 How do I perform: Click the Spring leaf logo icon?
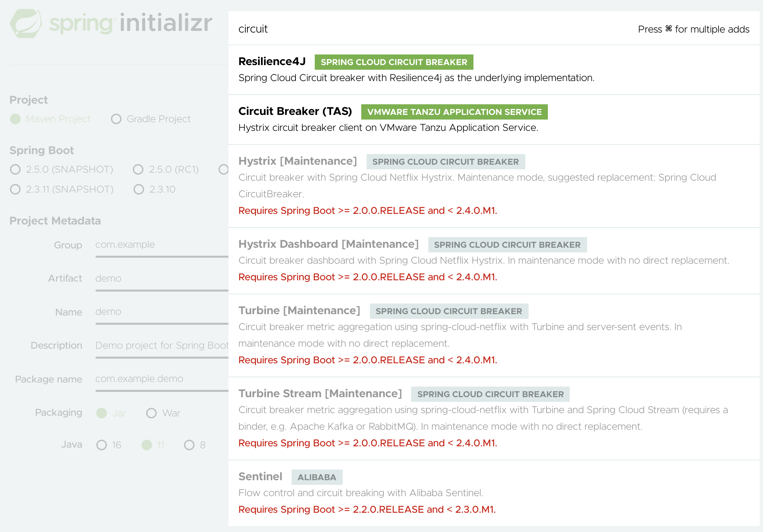coord(26,23)
